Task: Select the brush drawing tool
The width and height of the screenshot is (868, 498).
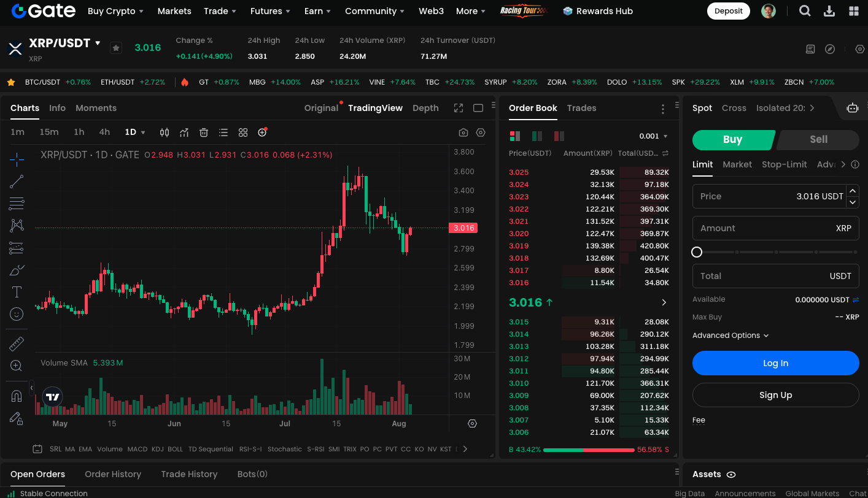Action: click(17, 270)
